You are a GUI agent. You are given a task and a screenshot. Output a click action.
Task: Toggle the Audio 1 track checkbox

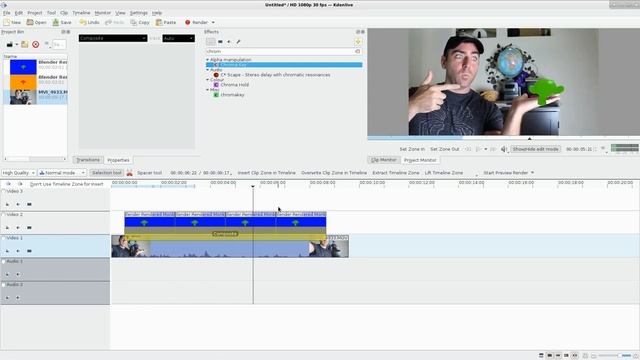(x=4, y=261)
